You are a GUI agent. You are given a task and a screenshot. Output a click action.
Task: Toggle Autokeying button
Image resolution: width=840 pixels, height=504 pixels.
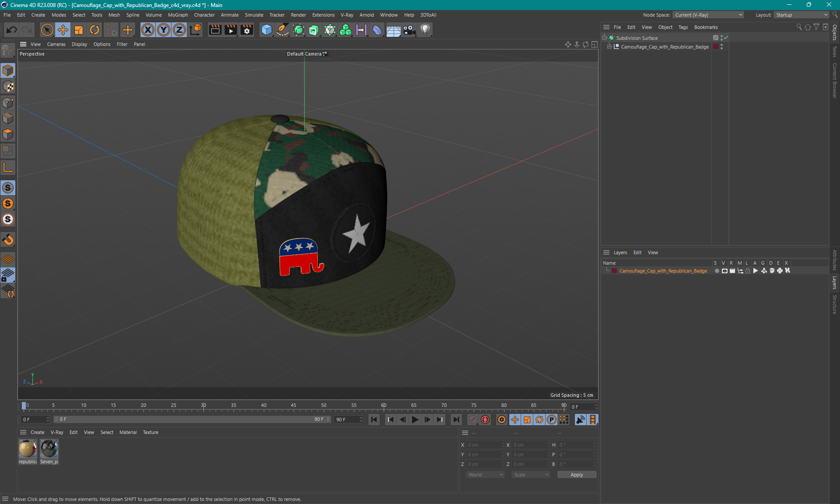[x=485, y=420]
